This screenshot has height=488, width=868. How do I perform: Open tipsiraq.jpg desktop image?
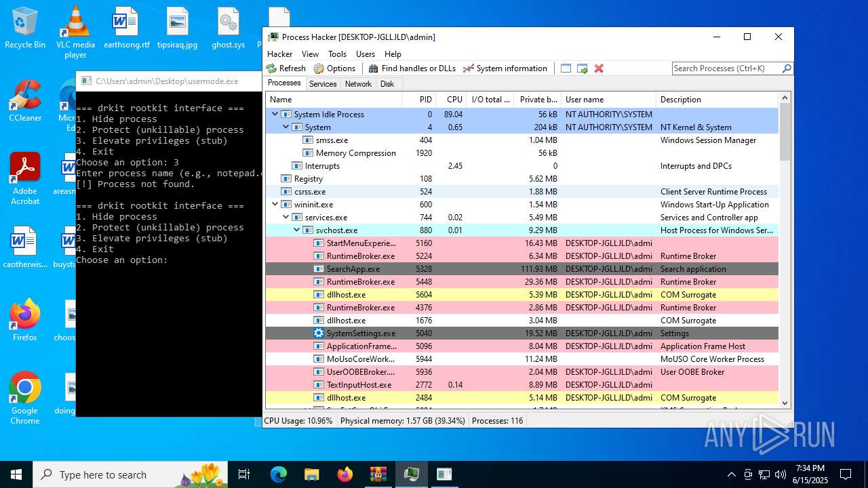(177, 27)
